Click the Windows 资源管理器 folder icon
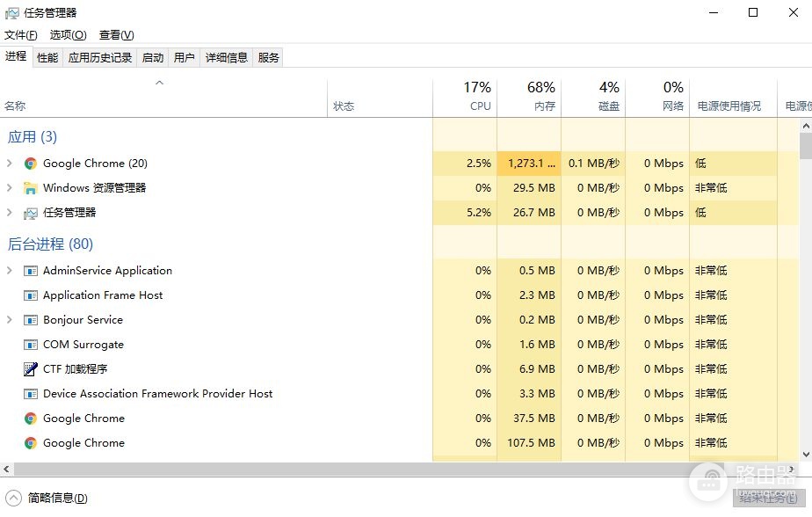Image resolution: width=812 pixels, height=517 pixels. 31,188
